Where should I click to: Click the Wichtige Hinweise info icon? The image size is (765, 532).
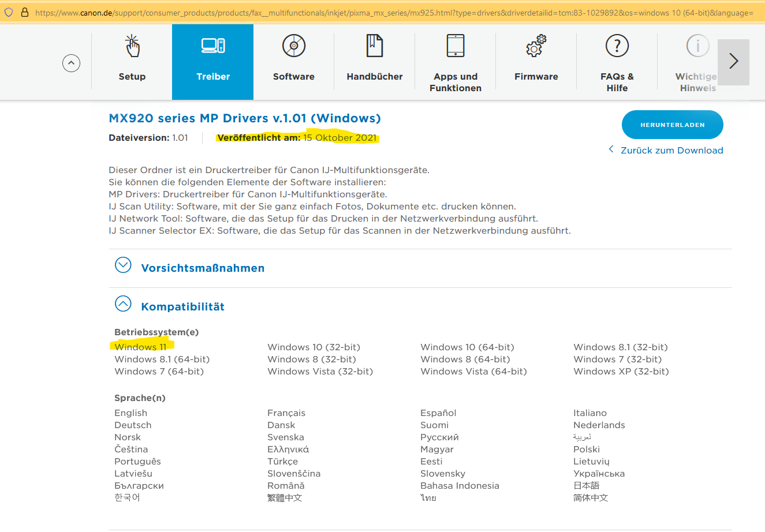pyautogui.click(x=698, y=46)
